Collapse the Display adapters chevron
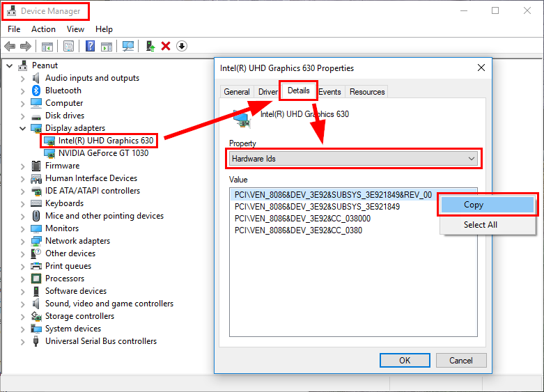The image size is (544, 392). [22, 128]
